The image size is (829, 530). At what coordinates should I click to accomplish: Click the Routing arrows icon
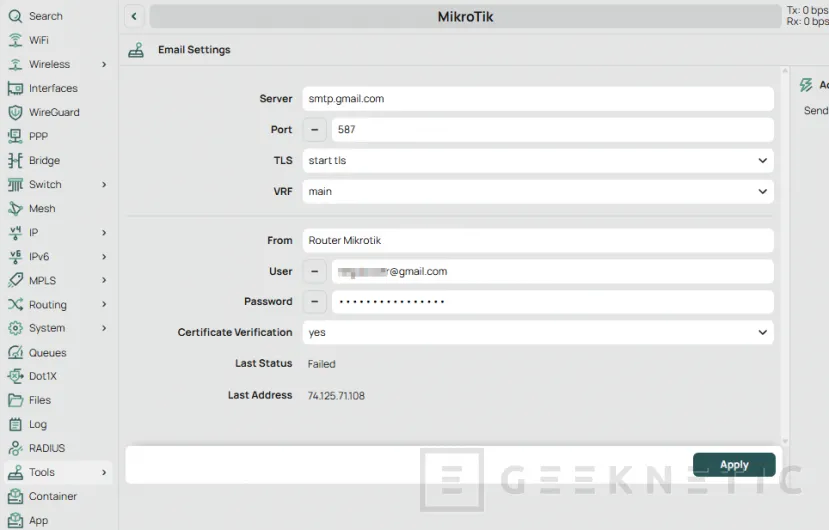click(15, 305)
